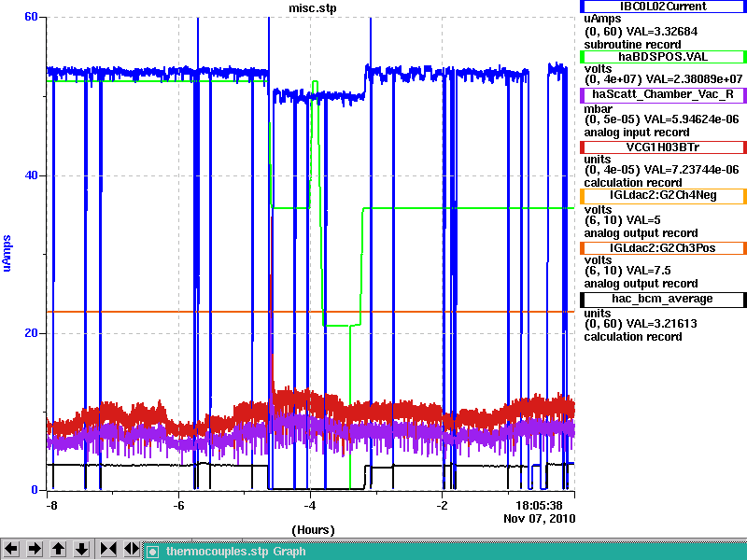747x560 pixels.
Task: Click the misc.stp graph title
Action: [x=313, y=7]
